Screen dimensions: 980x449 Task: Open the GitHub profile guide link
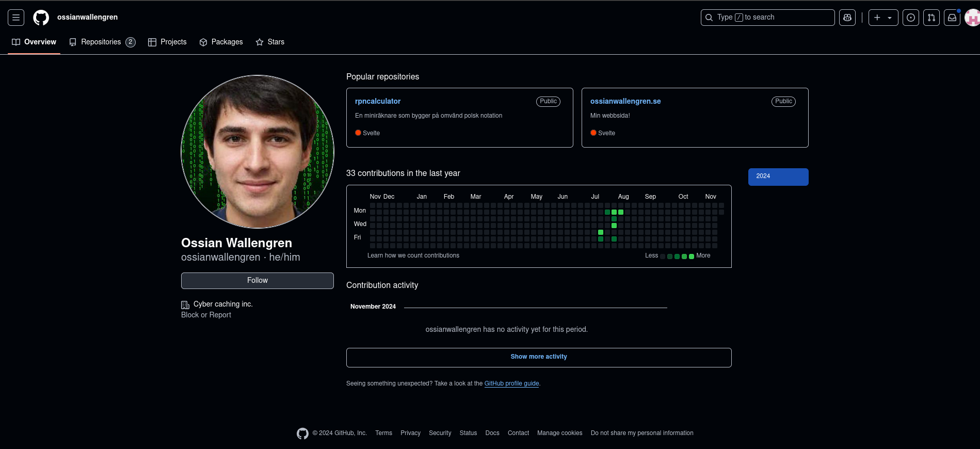(511, 383)
